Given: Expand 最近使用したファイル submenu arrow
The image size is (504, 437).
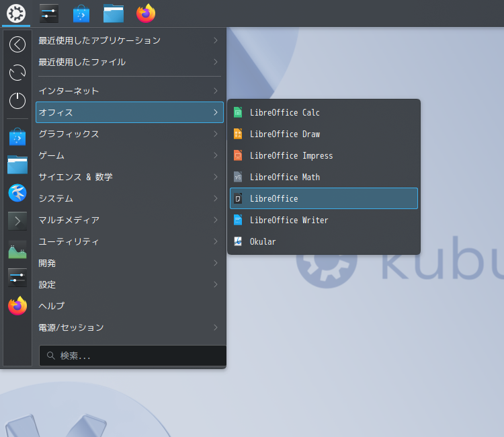Looking at the screenshot, I should click(x=216, y=62).
